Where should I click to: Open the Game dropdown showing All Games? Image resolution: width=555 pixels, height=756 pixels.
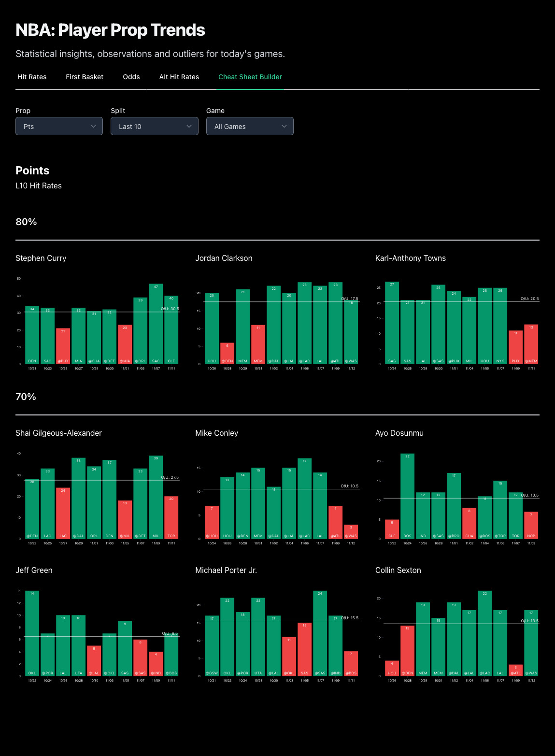pos(250,126)
